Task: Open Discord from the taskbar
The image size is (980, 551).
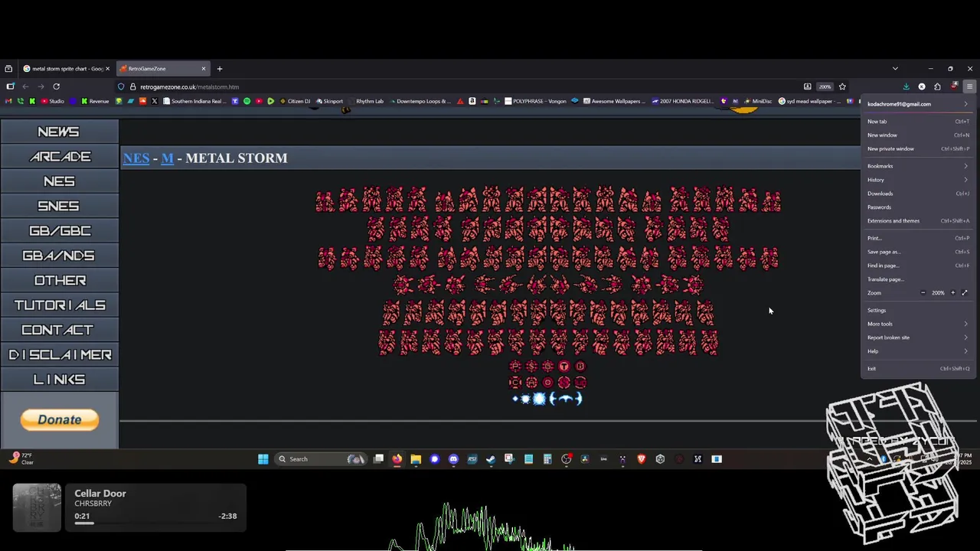Action: coord(453,459)
